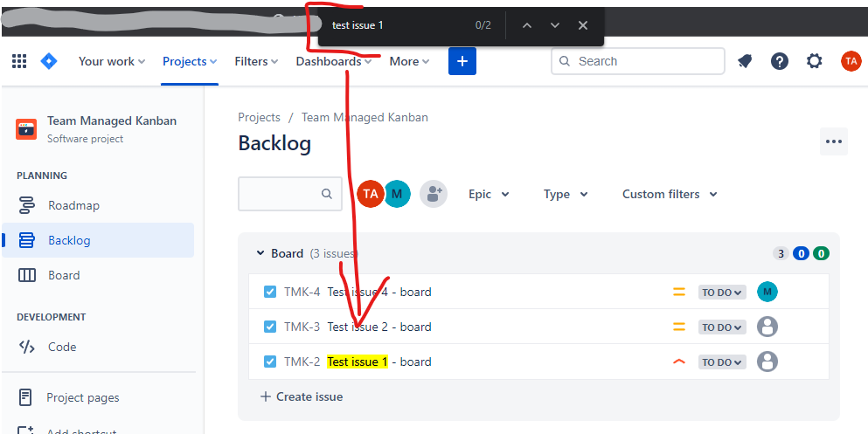Open the More dropdown
Viewport: 868px width, 434px height.
pyautogui.click(x=410, y=61)
